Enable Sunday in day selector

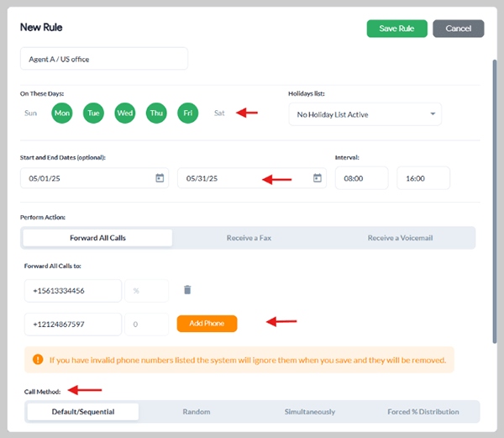click(x=31, y=113)
